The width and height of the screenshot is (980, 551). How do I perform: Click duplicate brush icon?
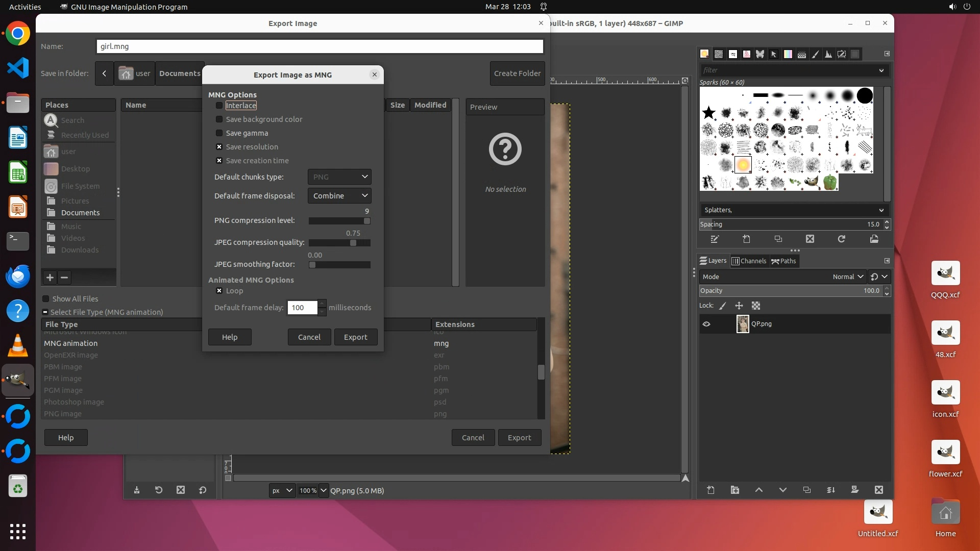tap(778, 239)
